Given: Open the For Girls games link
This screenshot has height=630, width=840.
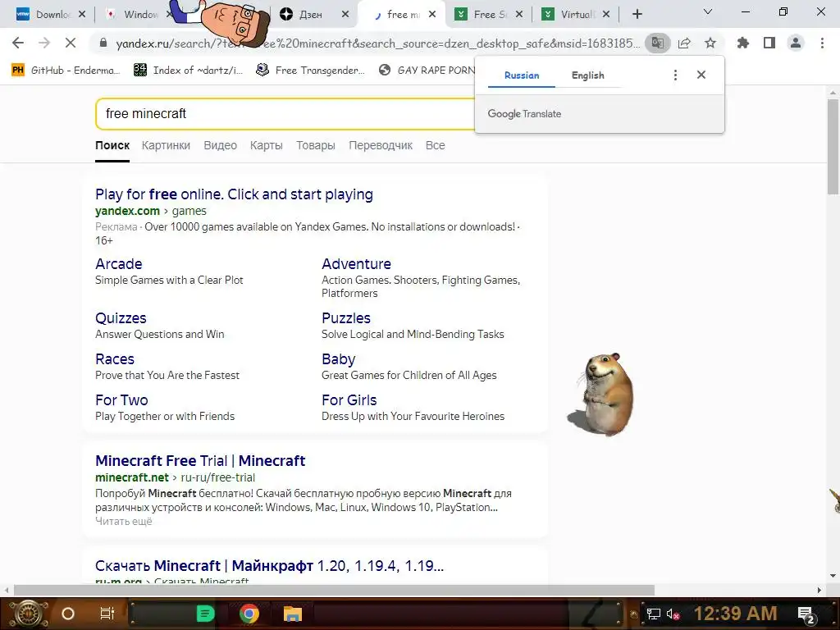Looking at the screenshot, I should click(x=349, y=400).
